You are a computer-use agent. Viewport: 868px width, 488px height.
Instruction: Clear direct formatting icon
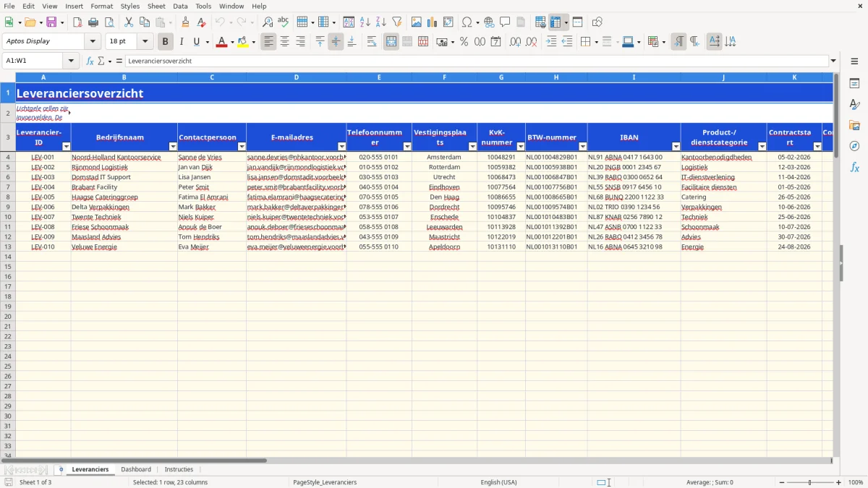201,22
